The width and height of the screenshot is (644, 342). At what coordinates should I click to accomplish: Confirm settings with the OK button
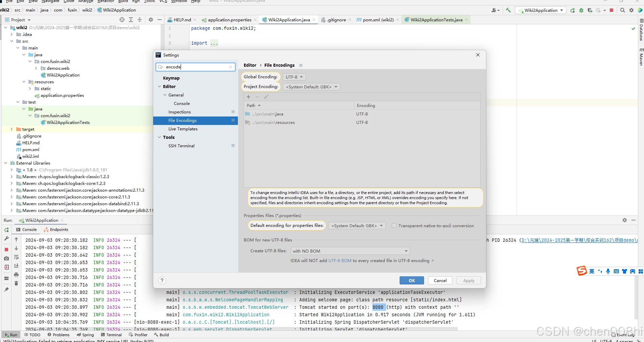tap(411, 280)
